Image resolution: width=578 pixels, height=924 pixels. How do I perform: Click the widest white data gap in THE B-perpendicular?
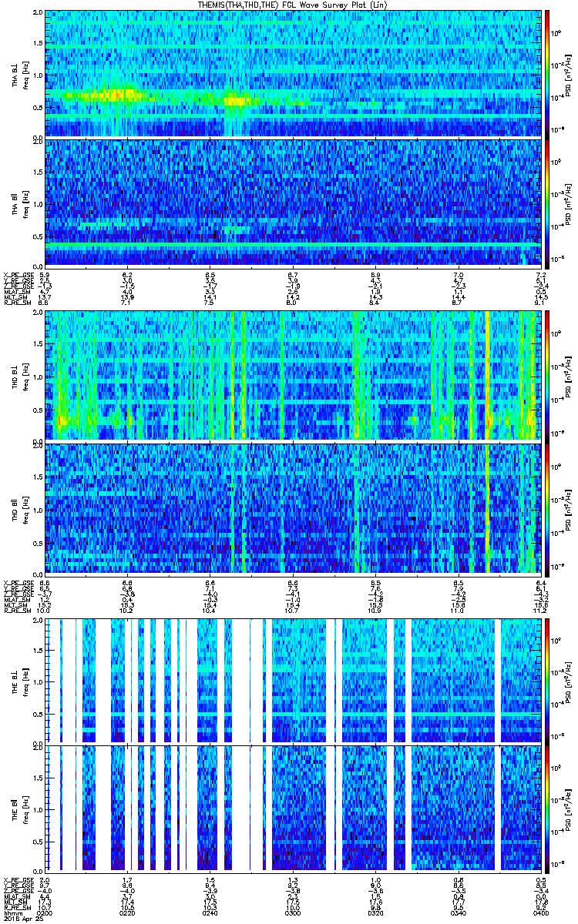click(x=240, y=679)
